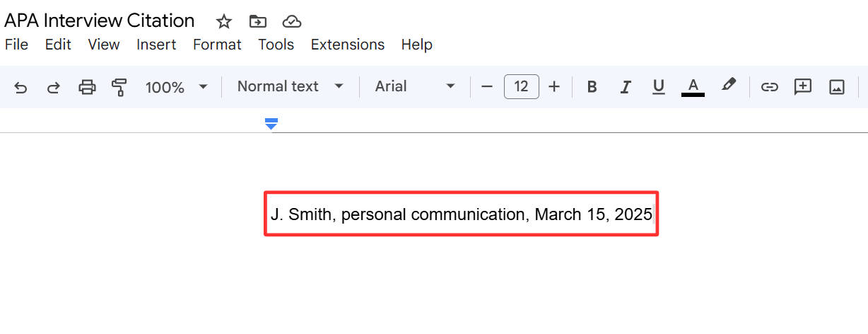Click the Move to folder icon
This screenshot has height=334, width=868.
pos(258,21)
